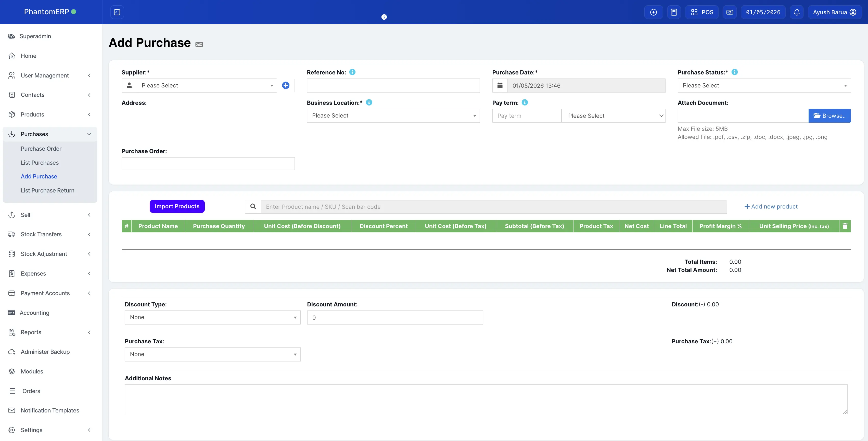Click the calendar icon by Purchase Date

click(500, 86)
